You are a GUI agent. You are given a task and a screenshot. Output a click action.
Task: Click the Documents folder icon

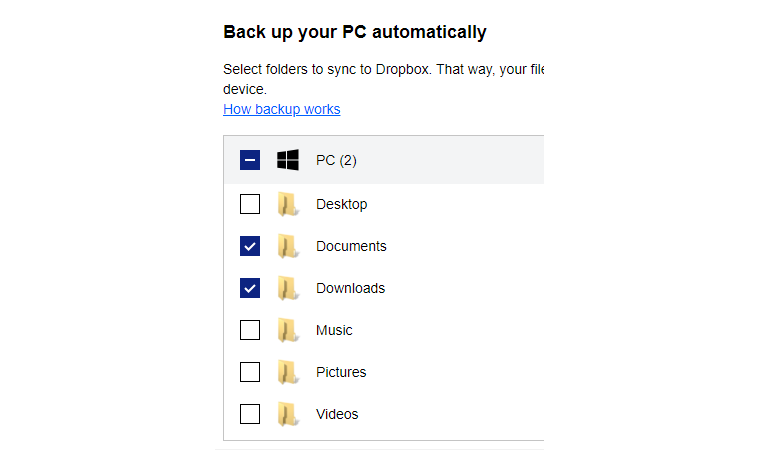288,246
